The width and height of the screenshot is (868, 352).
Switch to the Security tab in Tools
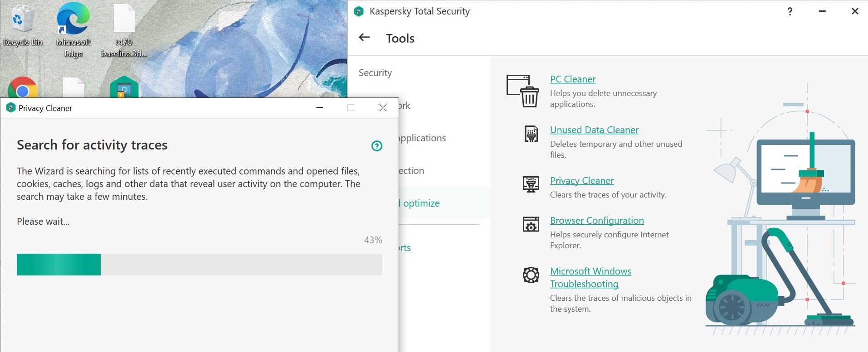pos(375,73)
